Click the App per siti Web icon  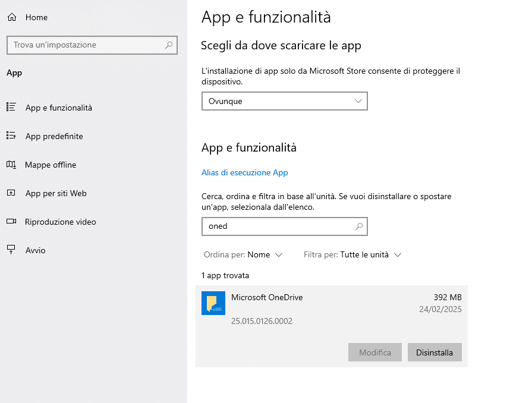(11, 193)
